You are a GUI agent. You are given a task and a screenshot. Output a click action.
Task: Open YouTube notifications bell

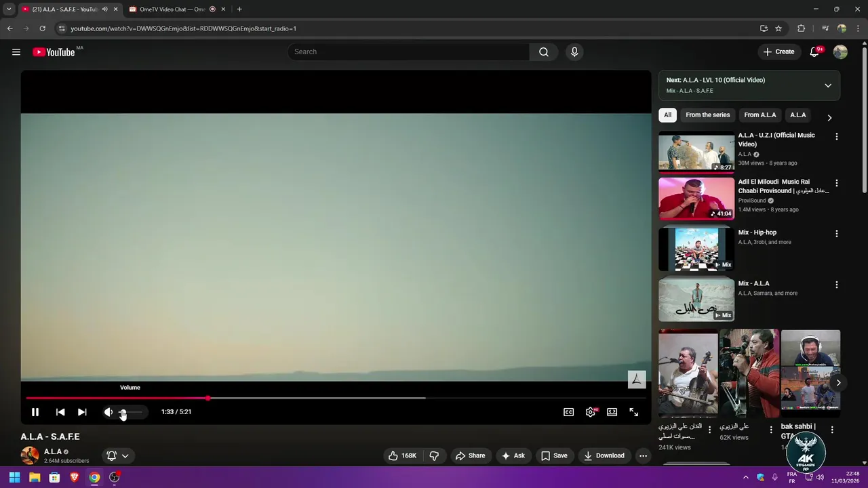(814, 52)
